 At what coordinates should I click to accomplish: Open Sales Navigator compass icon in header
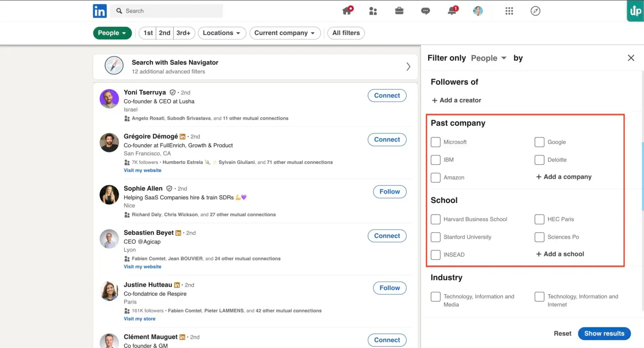[535, 11]
